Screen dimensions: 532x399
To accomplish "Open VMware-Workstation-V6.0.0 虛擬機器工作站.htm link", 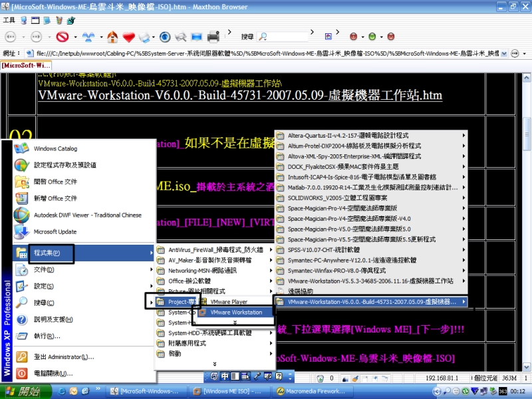I will [x=240, y=95].
